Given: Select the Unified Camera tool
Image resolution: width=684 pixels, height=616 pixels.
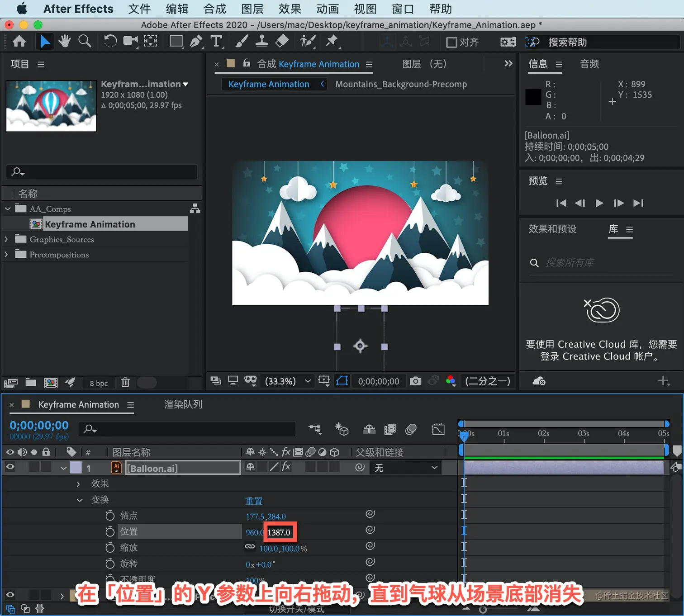Looking at the screenshot, I should click(x=130, y=42).
